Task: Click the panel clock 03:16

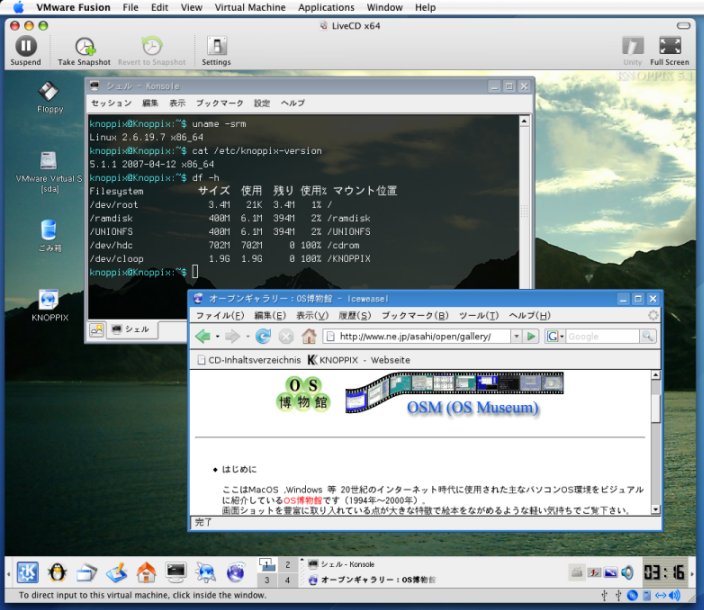Action: coord(664,572)
